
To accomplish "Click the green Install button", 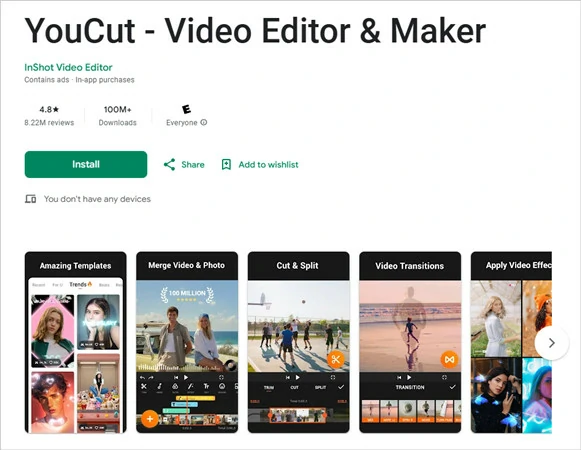I will point(86,164).
